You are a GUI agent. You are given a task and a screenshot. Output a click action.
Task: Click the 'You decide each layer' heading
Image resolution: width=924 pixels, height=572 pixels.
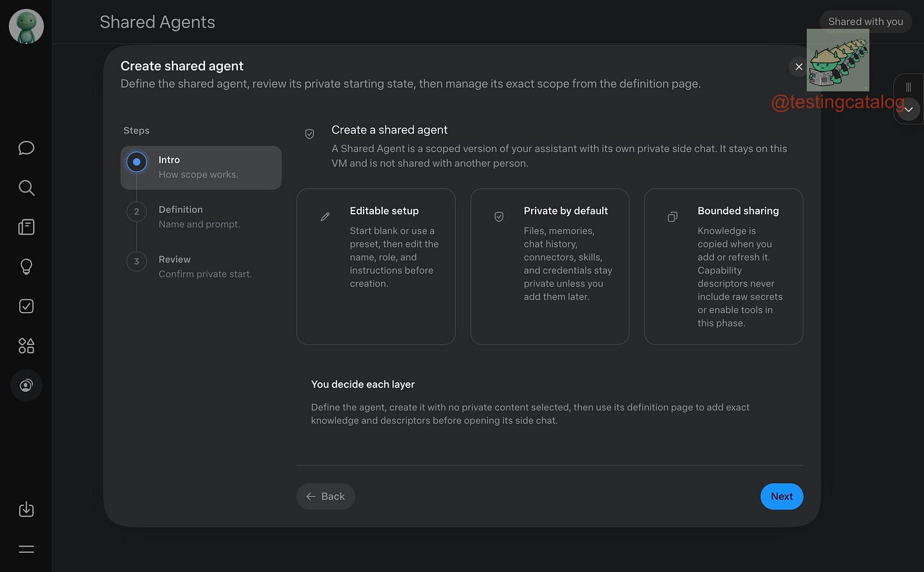click(x=363, y=384)
